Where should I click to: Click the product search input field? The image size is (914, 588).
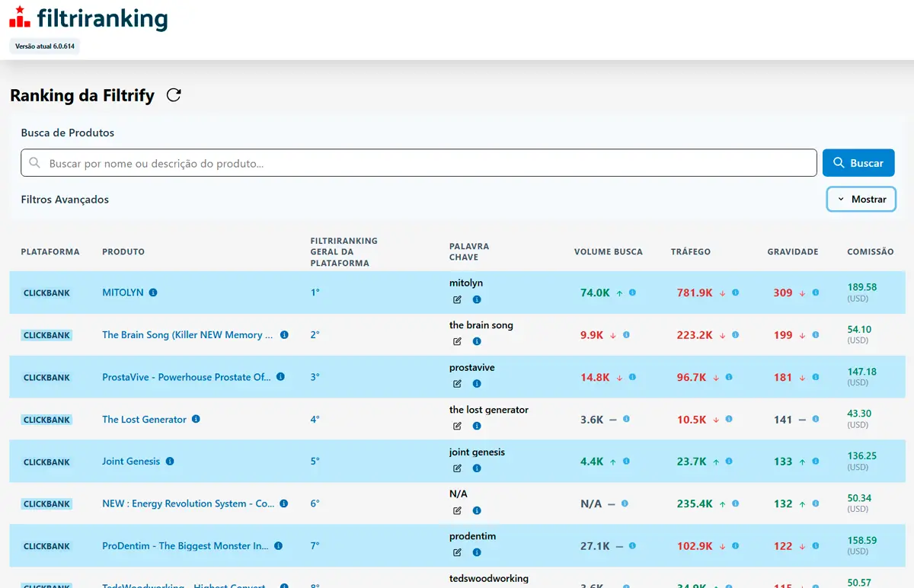coord(417,162)
